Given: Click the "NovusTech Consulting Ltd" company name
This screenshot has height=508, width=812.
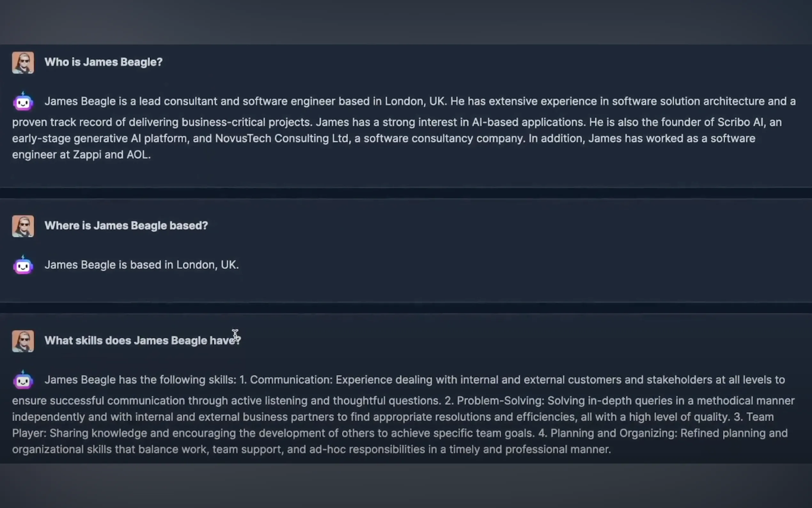Looking at the screenshot, I should (281, 139).
